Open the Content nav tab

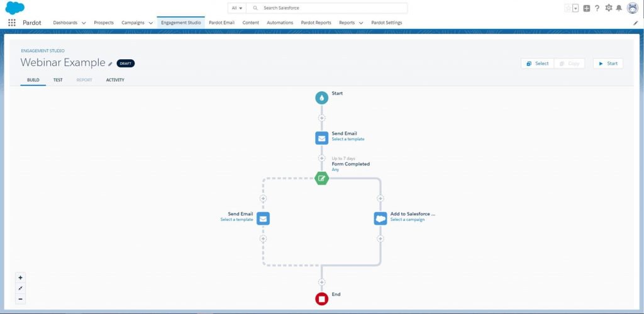click(250, 23)
